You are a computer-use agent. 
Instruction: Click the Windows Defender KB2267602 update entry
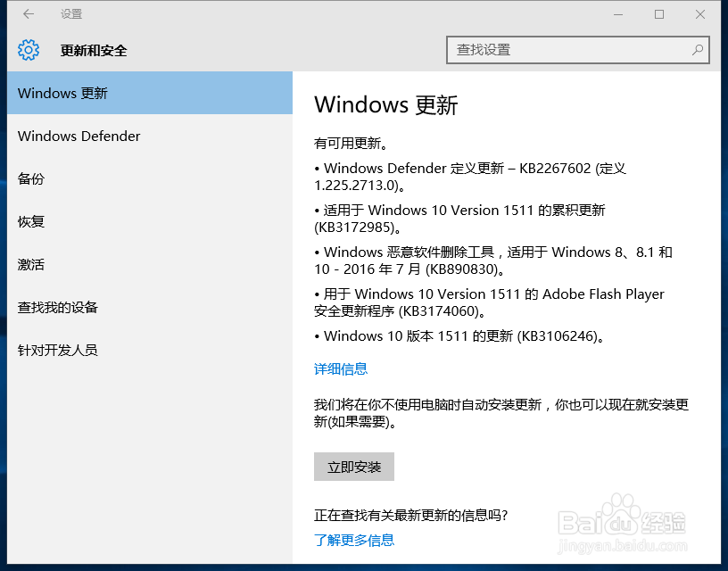pos(470,177)
